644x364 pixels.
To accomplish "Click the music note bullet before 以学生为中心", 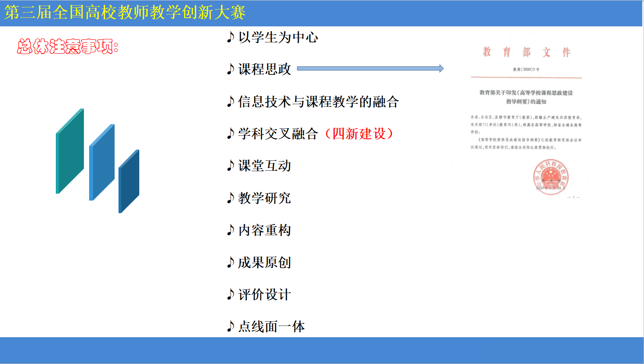I will pos(231,38).
